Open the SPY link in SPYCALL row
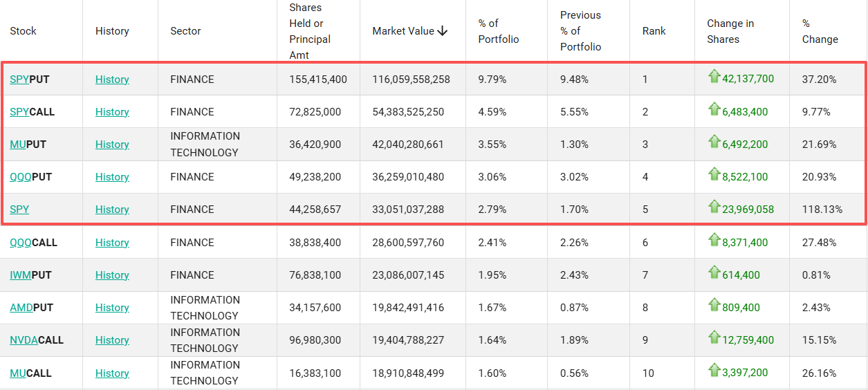This screenshot has height=390, width=868. [19, 112]
